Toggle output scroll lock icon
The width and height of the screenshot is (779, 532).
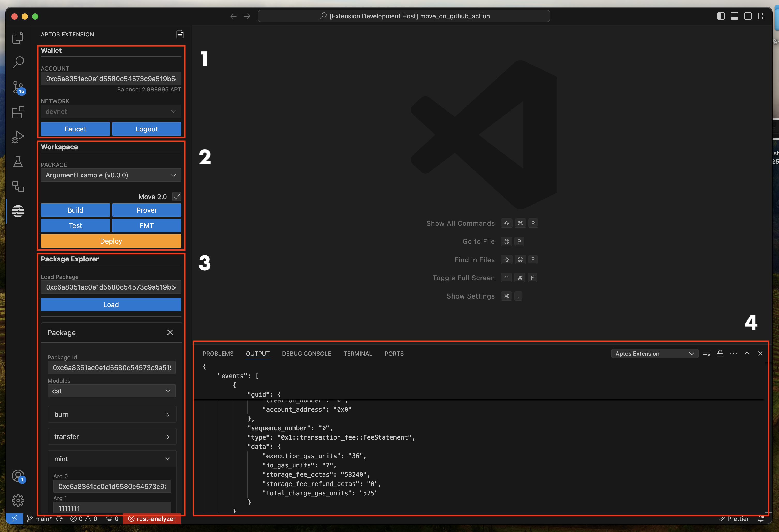[720, 354]
